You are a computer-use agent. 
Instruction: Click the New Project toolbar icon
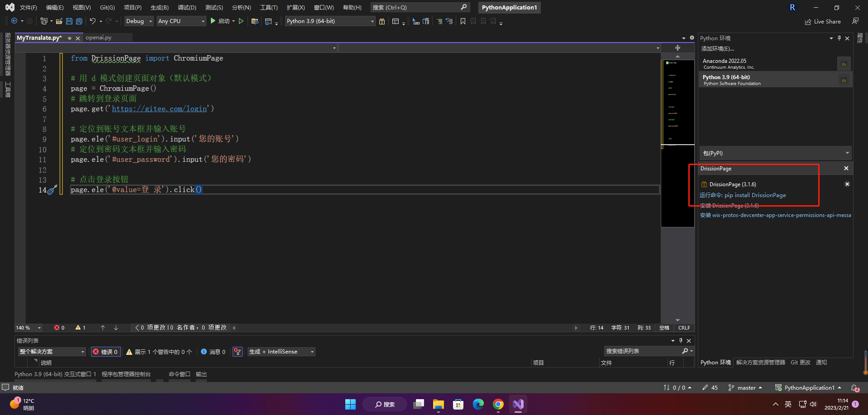[x=43, y=21]
